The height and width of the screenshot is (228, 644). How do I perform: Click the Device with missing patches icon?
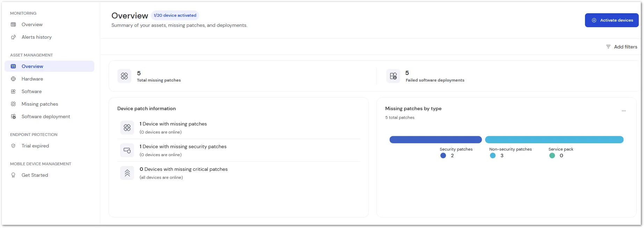tap(127, 128)
